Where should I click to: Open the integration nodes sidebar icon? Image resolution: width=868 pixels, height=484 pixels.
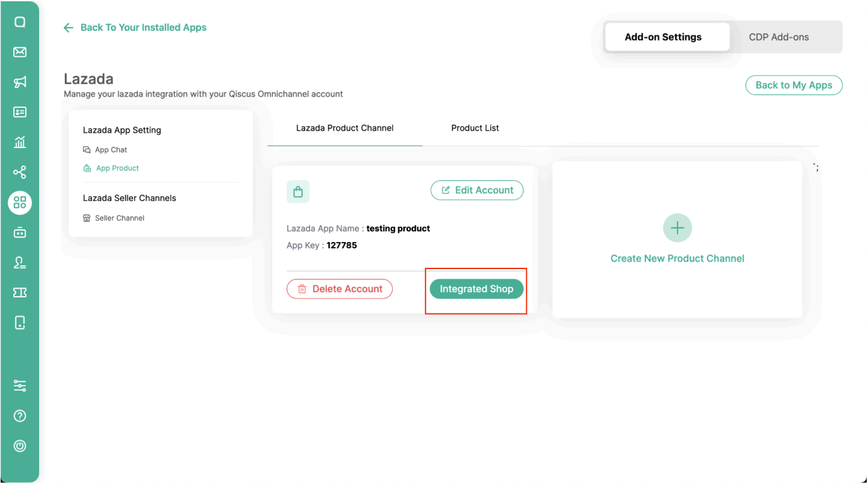tap(20, 172)
